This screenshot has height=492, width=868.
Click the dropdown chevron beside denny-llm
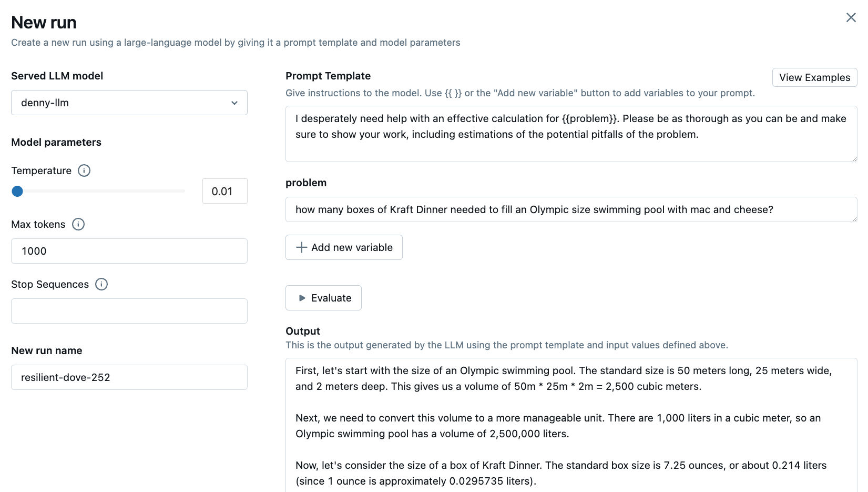coord(234,103)
